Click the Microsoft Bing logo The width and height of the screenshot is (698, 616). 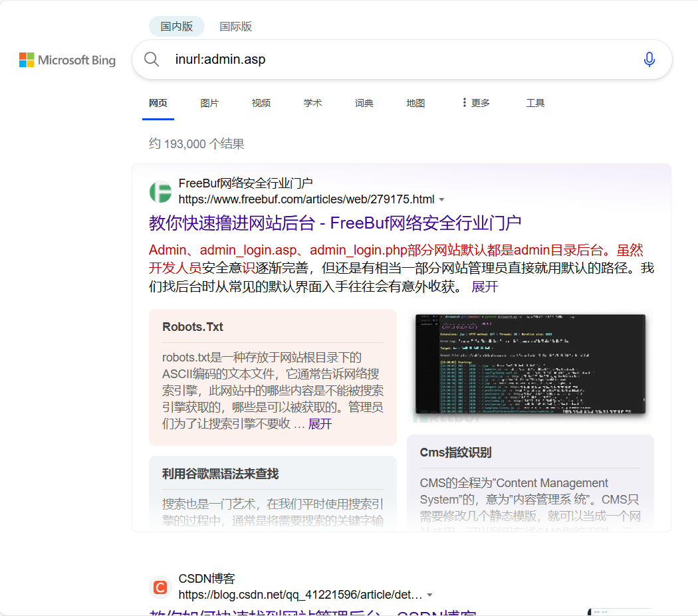67,60
